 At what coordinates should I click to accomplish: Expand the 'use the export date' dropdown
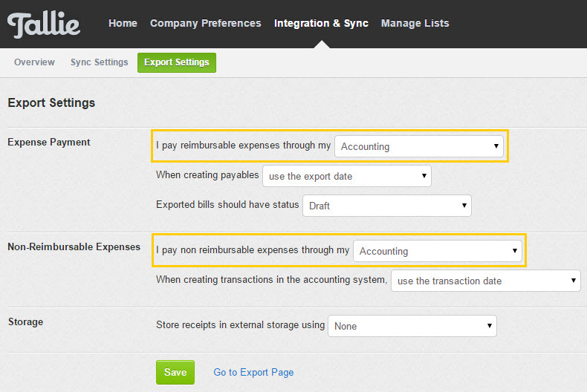(347, 176)
